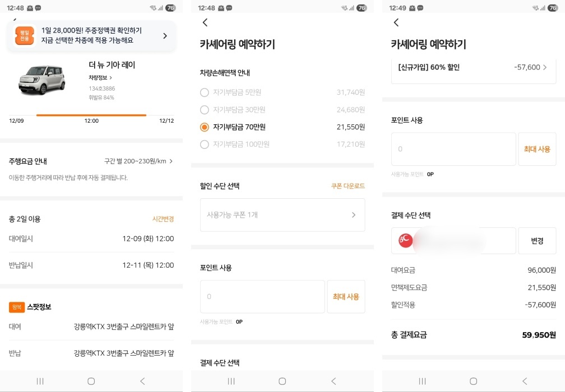Tap home nav icon on left screen
Viewport: 565px width, 392px height.
[91, 381]
